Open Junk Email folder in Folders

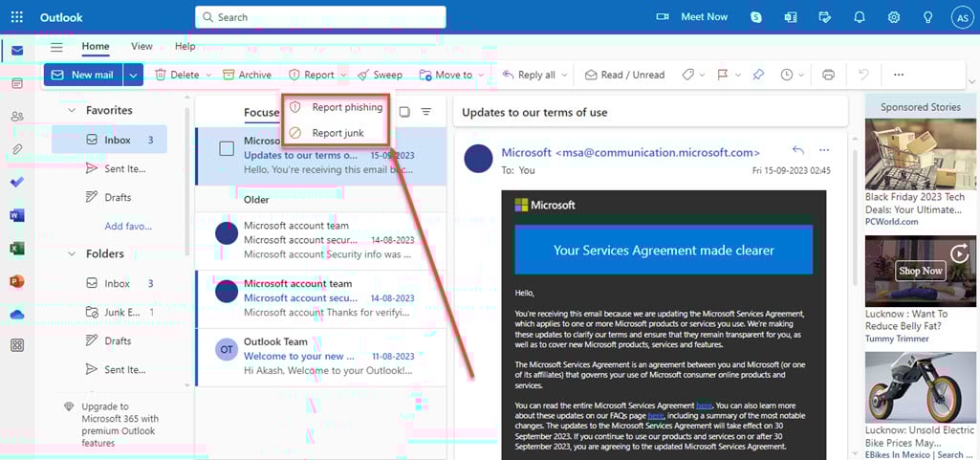tap(120, 312)
